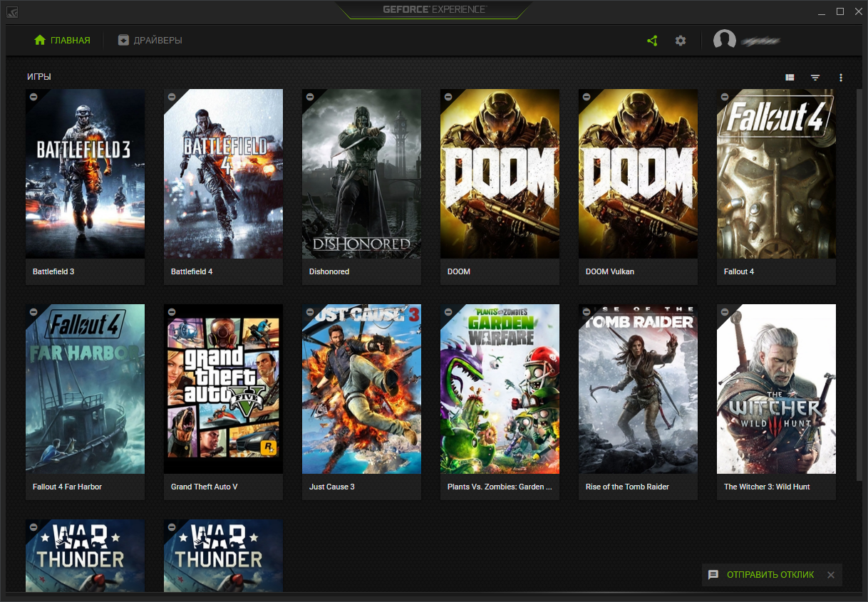Switch the games view layout icon

[790, 78]
